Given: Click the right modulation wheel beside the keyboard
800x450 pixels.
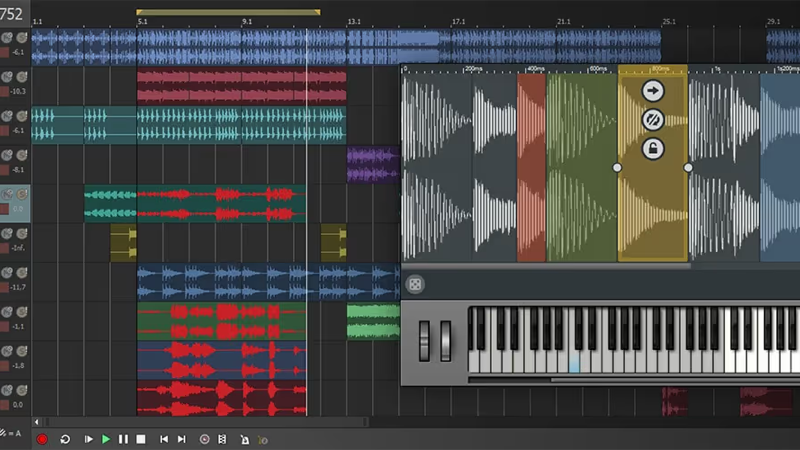Looking at the screenshot, I should coord(445,341).
